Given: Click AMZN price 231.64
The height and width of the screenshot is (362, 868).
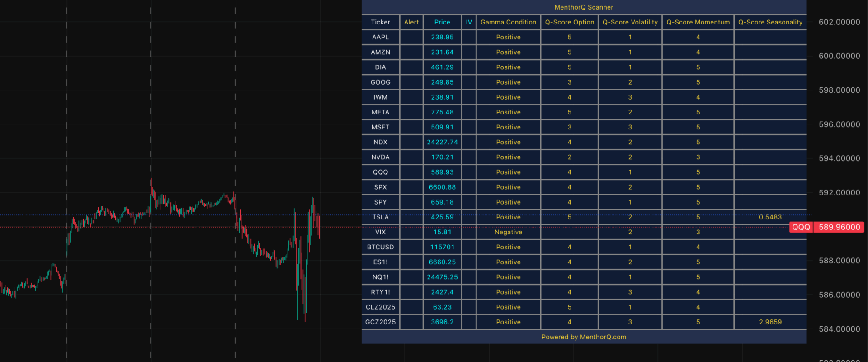Looking at the screenshot, I should (x=442, y=52).
